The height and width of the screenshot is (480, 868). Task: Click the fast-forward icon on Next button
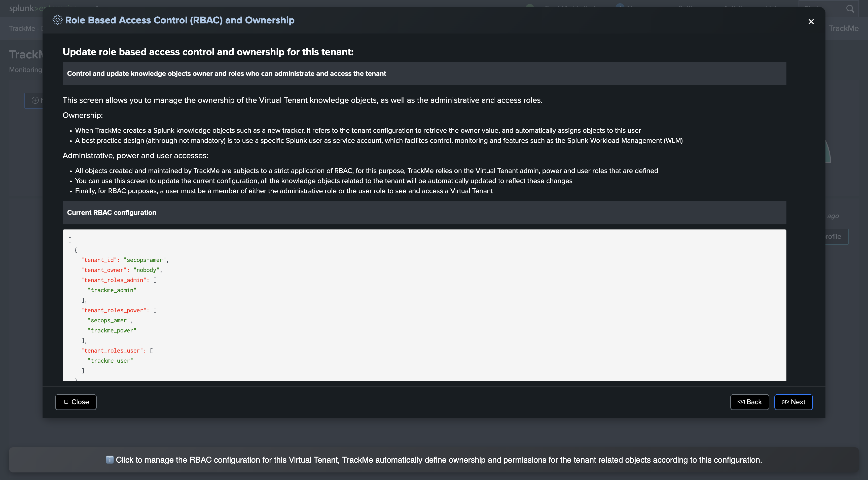(785, 402)
